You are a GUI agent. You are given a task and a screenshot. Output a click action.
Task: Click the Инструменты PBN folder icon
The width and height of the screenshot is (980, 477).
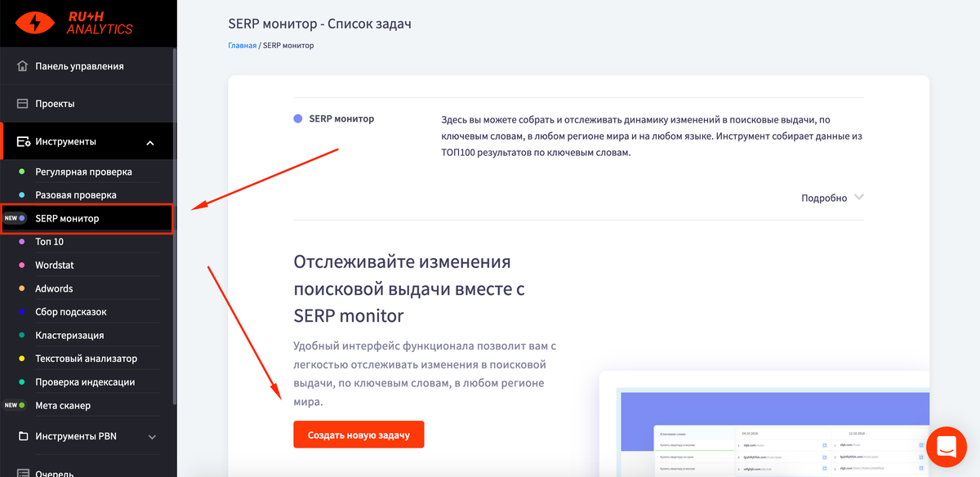(x=23, y=436)
